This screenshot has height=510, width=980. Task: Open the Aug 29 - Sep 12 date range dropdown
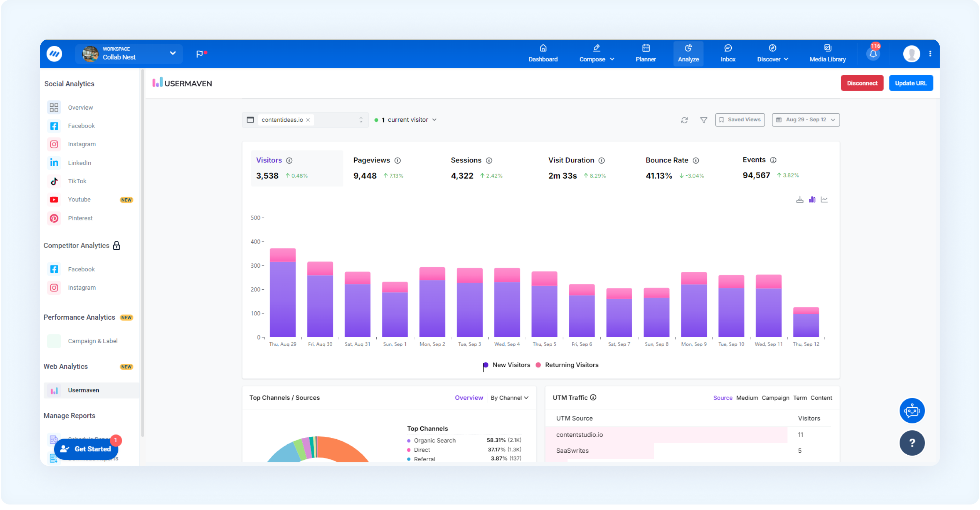[805, 120]
